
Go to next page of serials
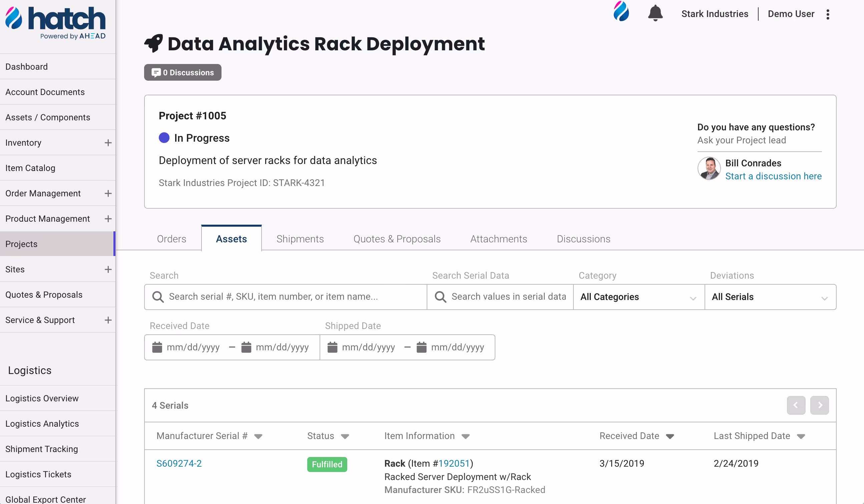pos(819,405)
